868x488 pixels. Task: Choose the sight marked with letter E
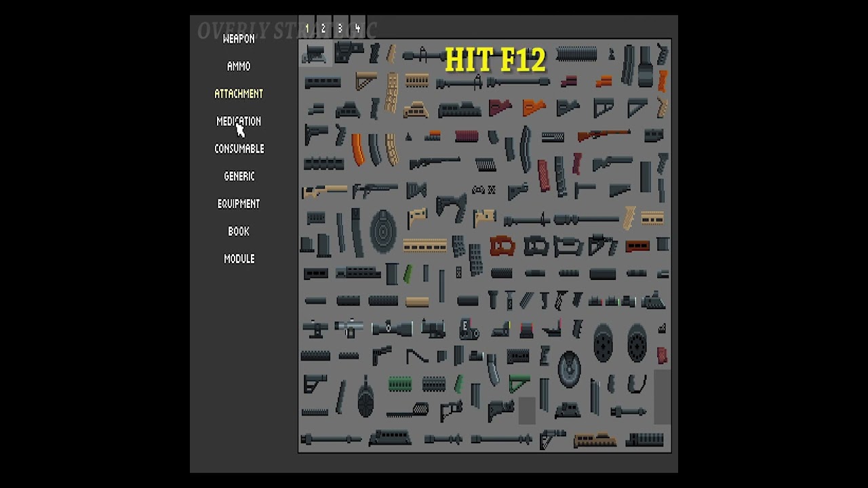click(x=468, y=329)
